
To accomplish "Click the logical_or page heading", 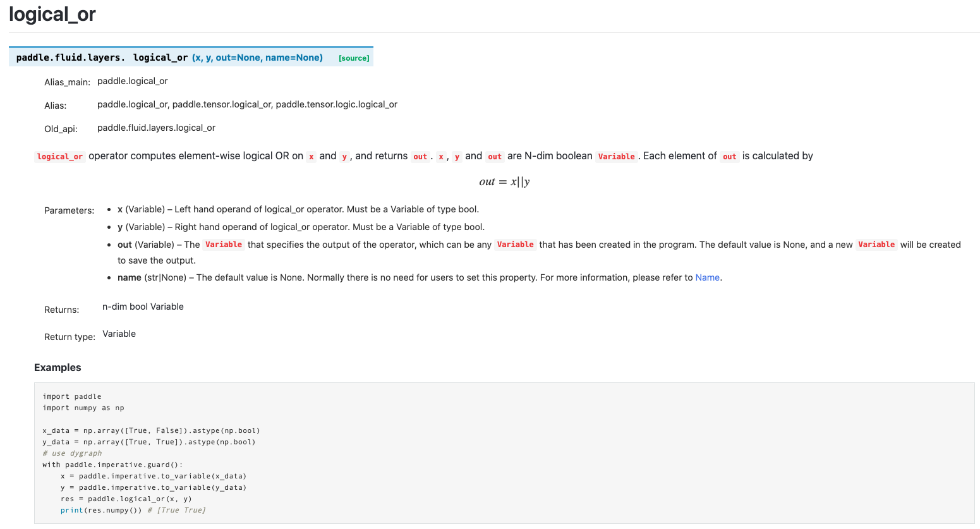I will tap(52, 14).
